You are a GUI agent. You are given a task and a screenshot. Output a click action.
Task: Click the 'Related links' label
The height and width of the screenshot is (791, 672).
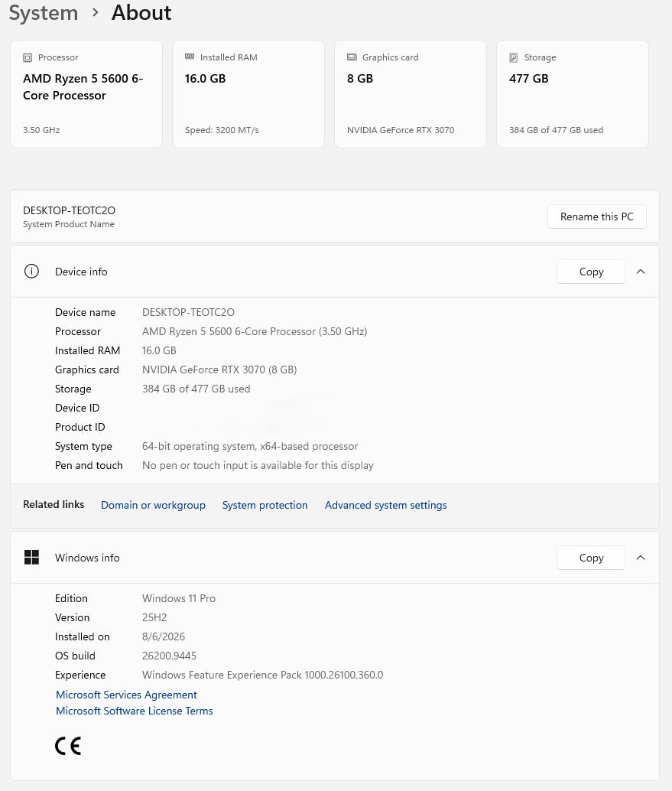tap(54, 504)
